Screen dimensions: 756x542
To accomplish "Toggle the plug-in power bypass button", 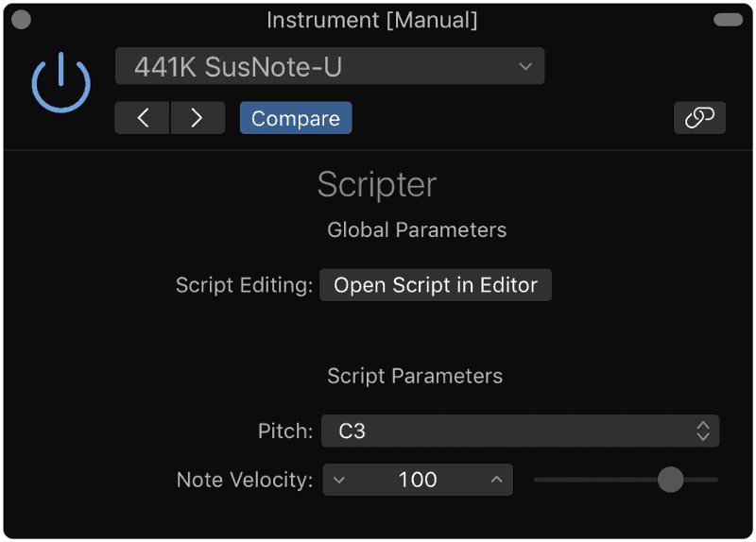I will click(60, 83).
